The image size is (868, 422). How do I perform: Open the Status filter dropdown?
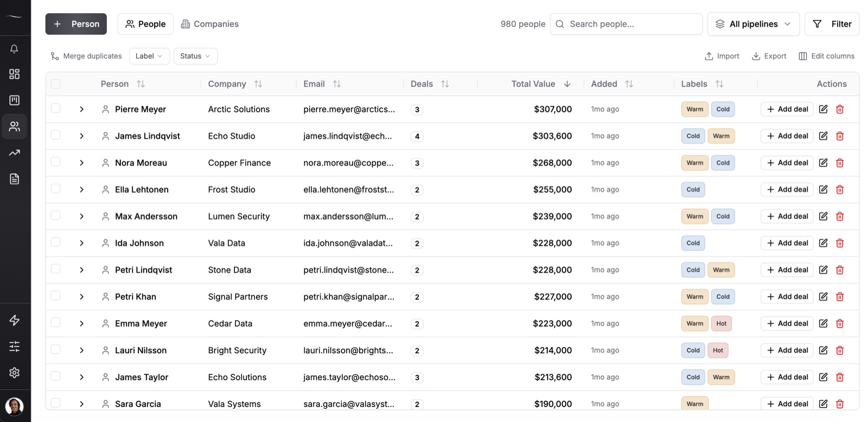[x=195, y=56]
